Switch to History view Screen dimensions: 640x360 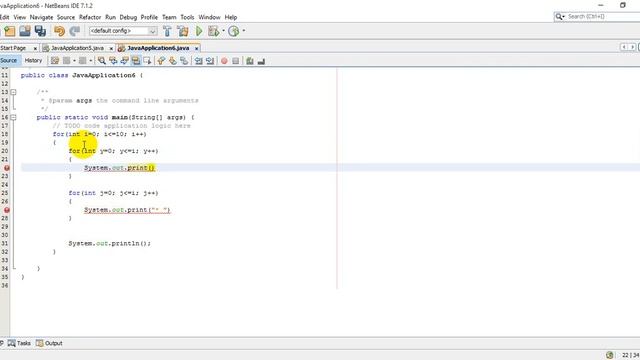click(33, 60)
